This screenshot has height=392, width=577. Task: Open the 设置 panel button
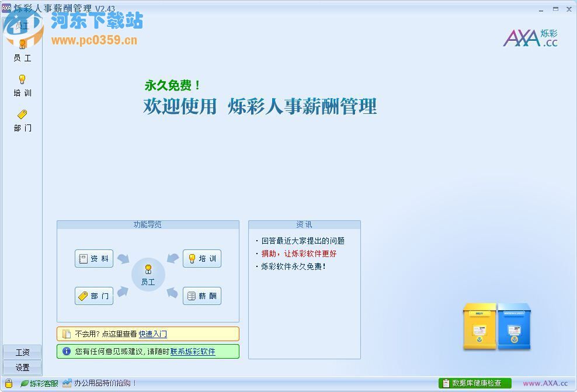pyautogui.click(x=22, y=368)
